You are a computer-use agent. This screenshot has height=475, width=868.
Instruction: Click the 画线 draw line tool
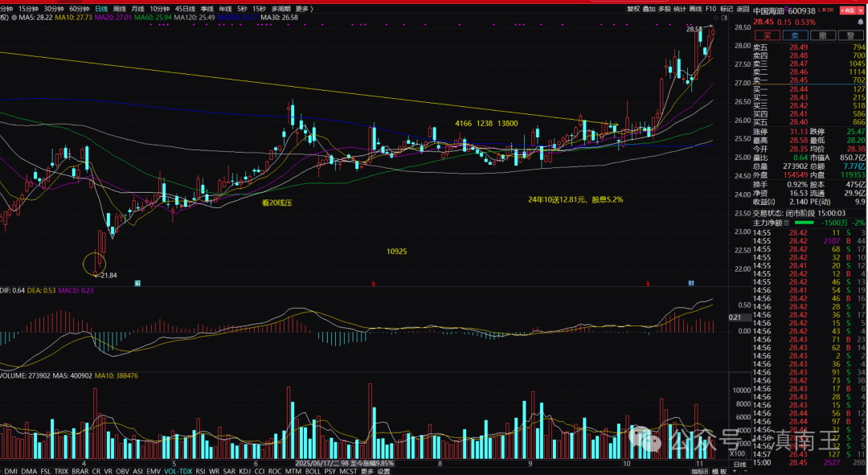(695, 9)
